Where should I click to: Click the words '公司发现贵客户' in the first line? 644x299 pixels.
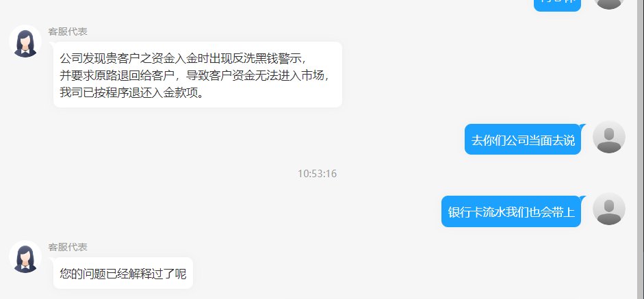tap(100, 59)
